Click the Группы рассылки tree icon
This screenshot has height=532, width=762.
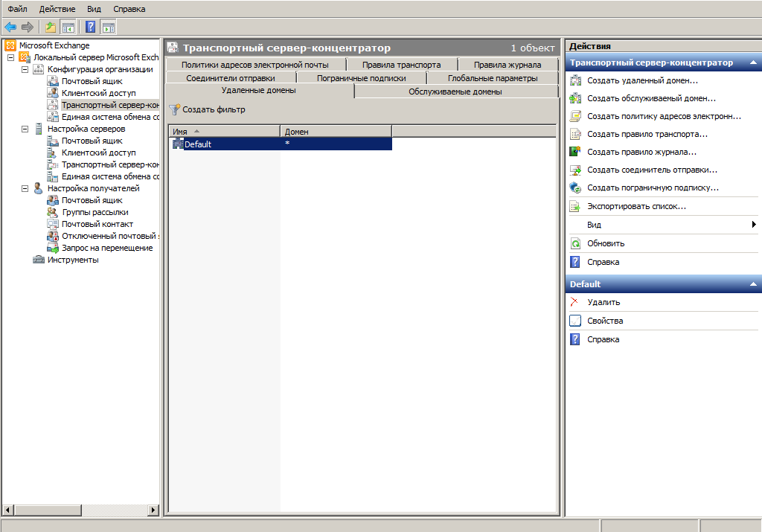pos(53,212)
